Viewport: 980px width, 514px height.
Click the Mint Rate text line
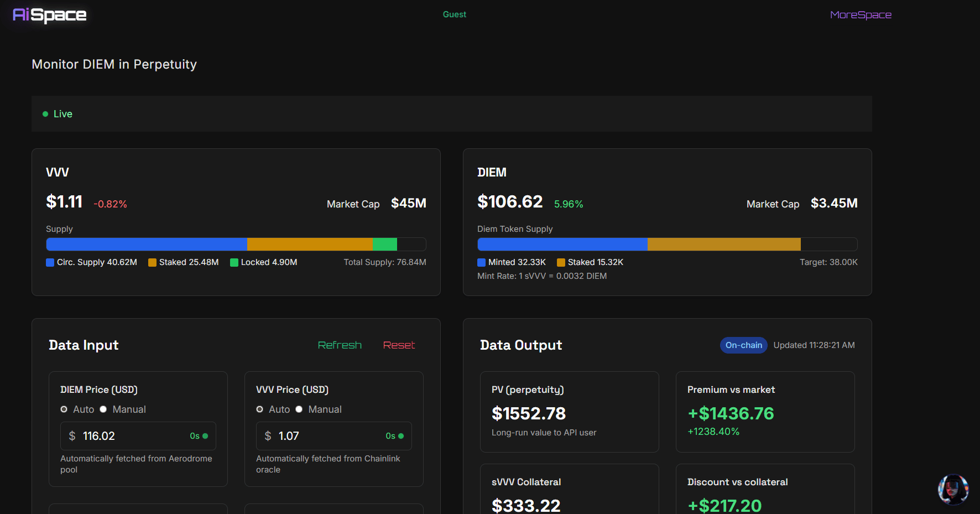click(x=542, y=276)
